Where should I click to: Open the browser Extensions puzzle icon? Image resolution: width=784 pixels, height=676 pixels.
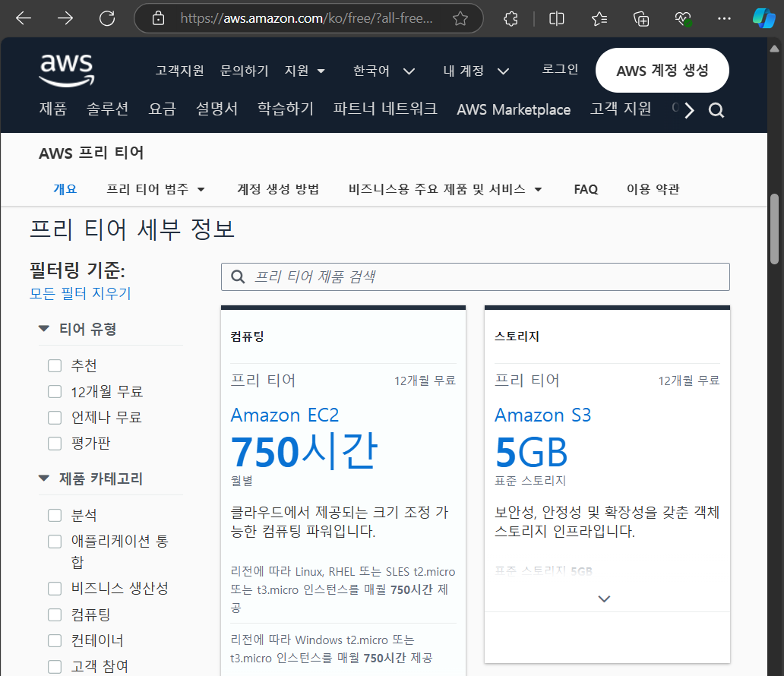pyautogui.click(x=511, y=18)
